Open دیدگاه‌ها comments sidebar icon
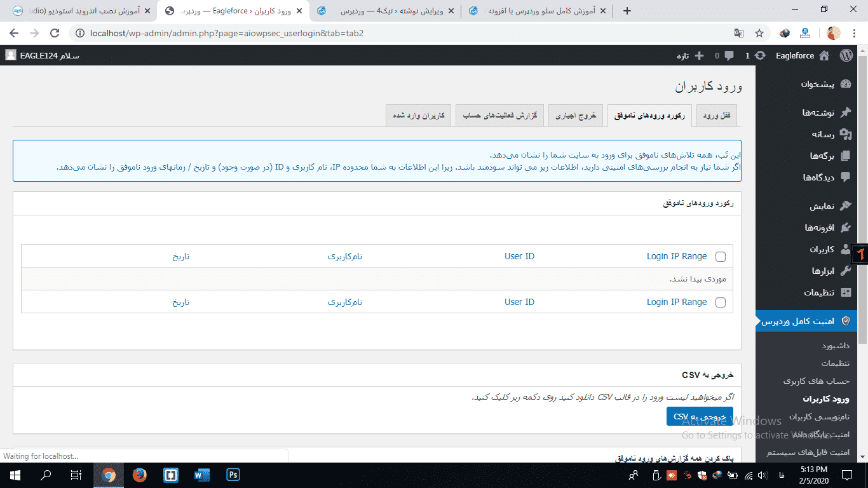 pos(845,177)
